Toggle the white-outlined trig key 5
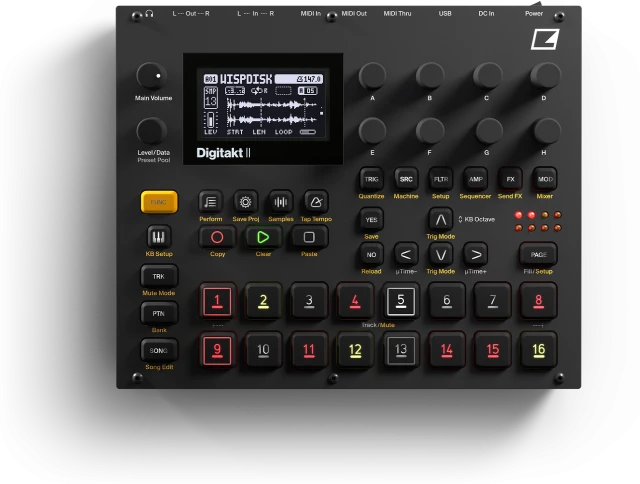Image resolution: width=640 pixels, height=484 pixels. coord(401,301)
